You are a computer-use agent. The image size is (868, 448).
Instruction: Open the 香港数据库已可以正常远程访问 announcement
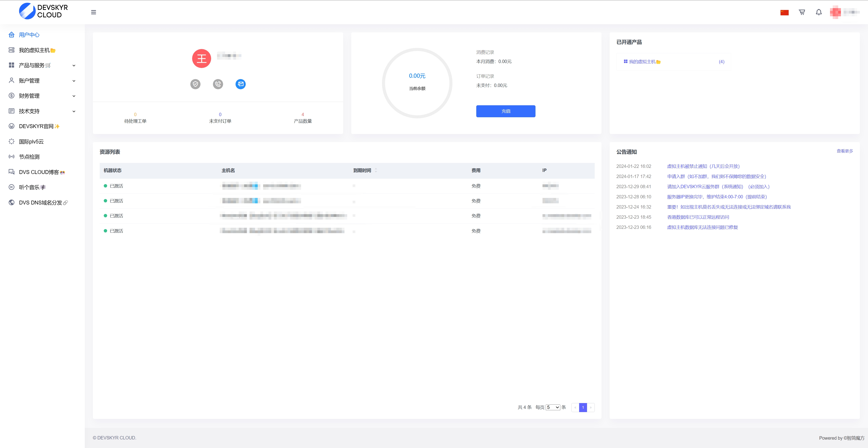click(698, 217)
